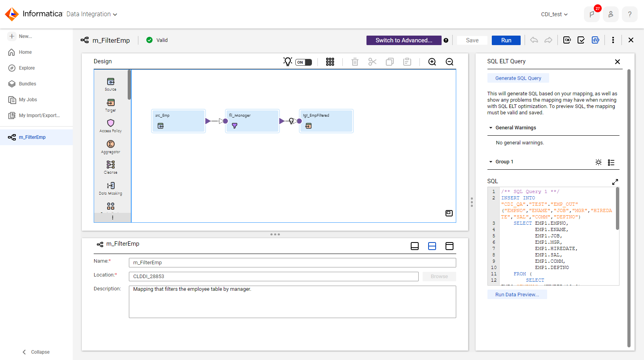
Task: Open the CDI_test organization dropdown
Action: tap(554, 14)
